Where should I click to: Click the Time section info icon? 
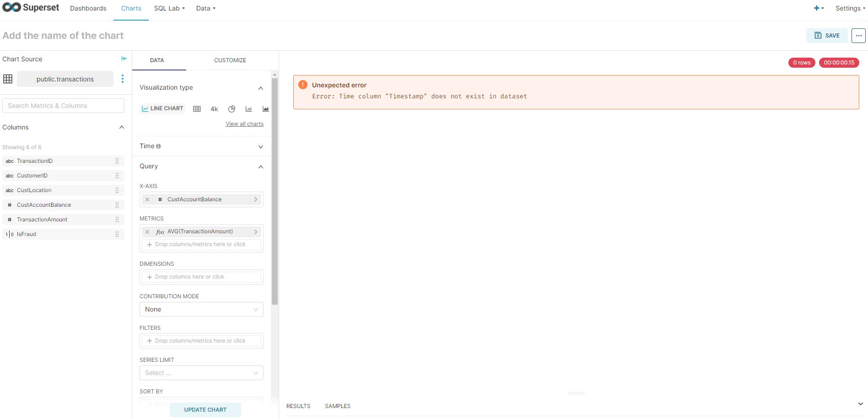point(158,146)
